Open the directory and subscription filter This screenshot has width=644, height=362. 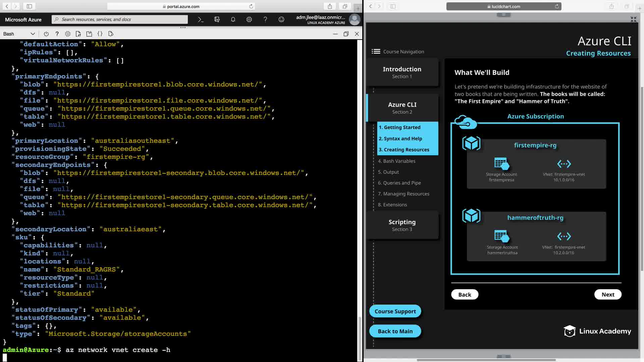point(217,19)
